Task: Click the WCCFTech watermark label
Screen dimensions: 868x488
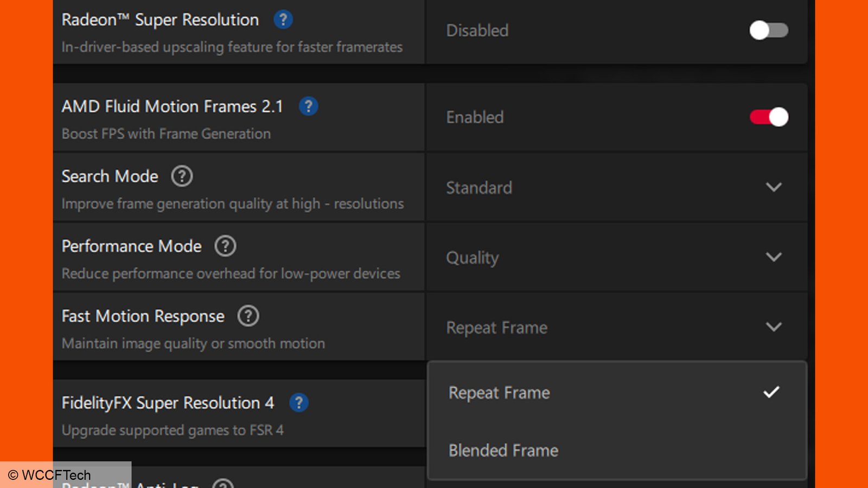Action: (49, 475)
